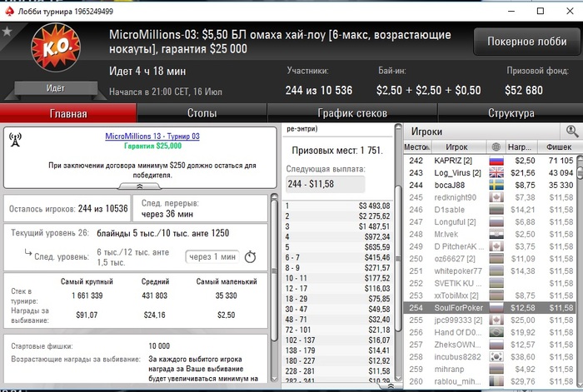Image resolution: width=583 pixels, height=392 pixels.
Task: Open the MicroMillions 13 - Турнир 03 link
Action: (x=152, y=136)
